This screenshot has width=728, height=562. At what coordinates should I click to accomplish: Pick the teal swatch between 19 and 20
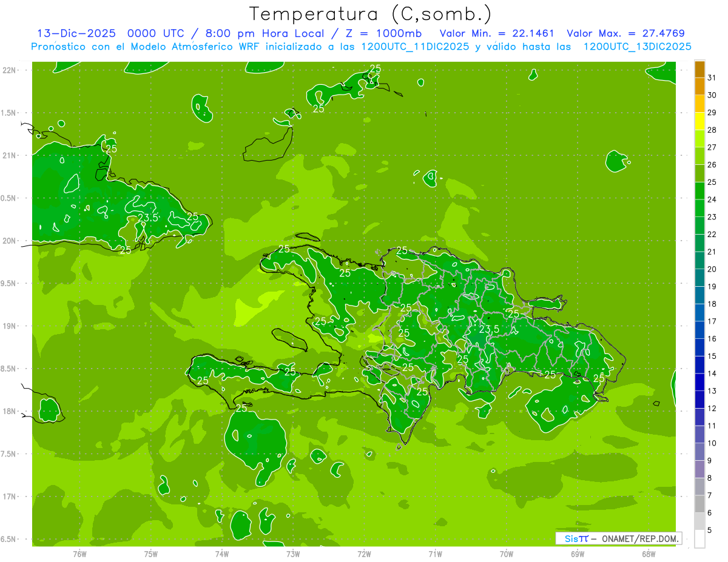tap(699, 278)
